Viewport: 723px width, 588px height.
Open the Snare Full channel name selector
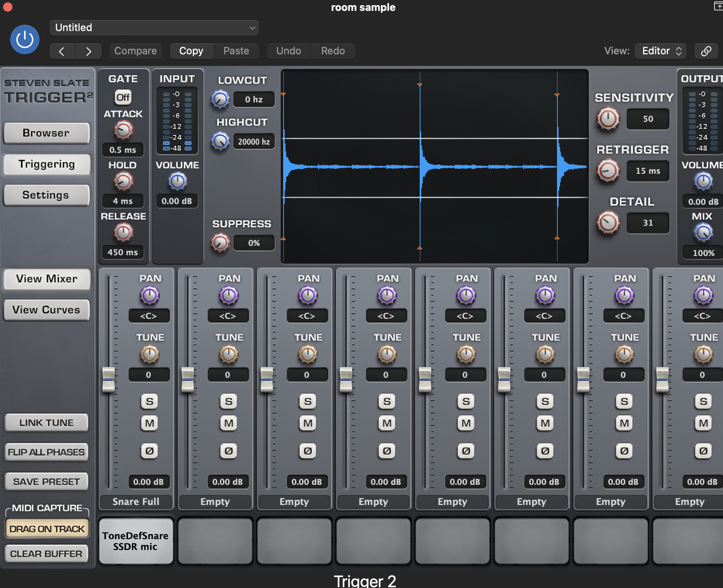click(x=136, y=502)
